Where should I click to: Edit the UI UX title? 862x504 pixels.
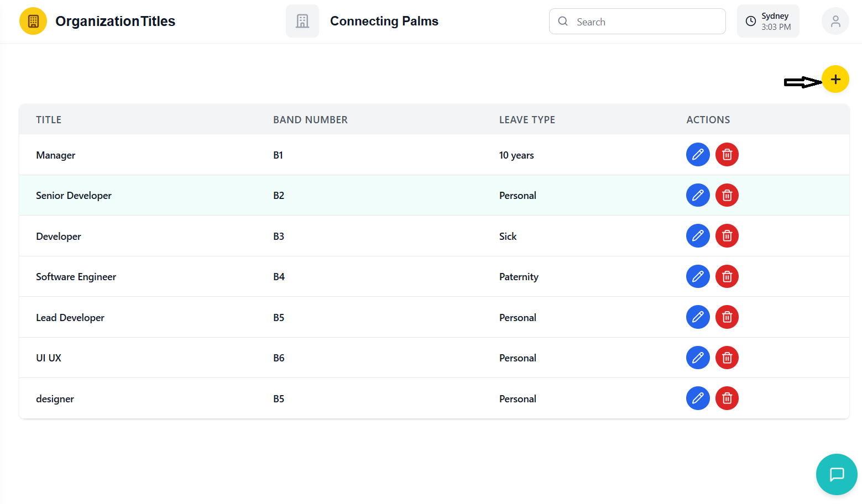pos(698,358)
